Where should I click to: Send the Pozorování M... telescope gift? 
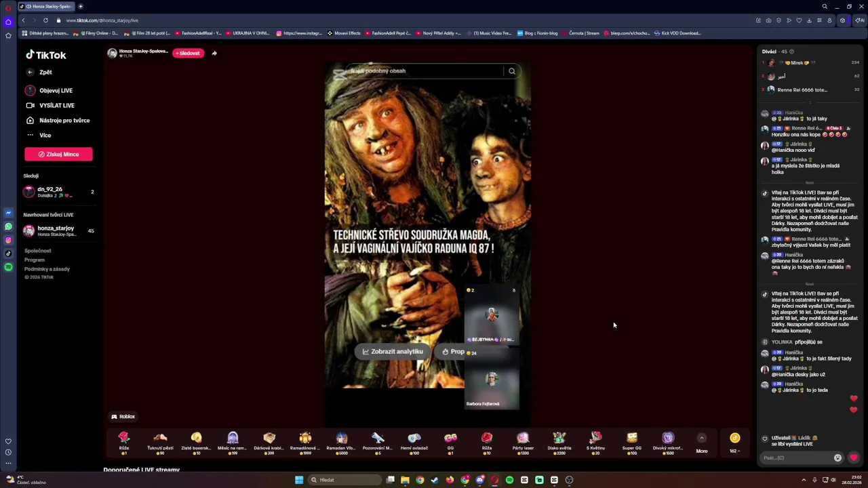tap(378, 443)
